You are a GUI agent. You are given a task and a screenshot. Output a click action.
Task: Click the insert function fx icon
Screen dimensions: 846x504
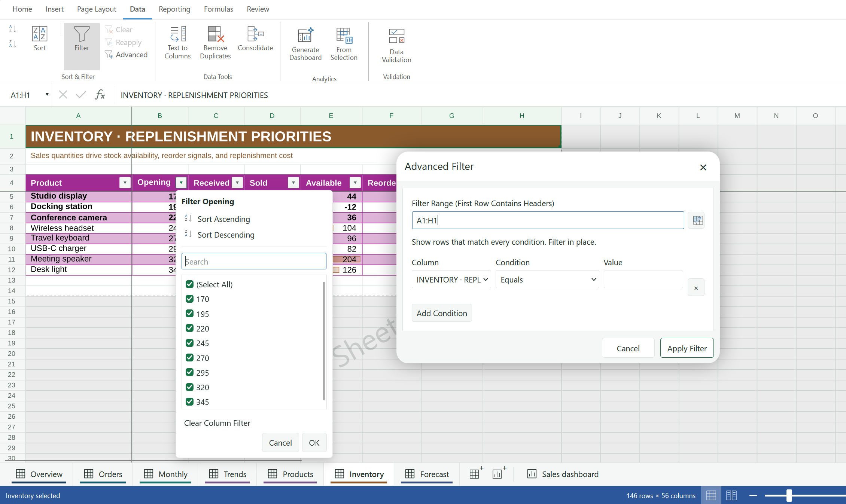(100, 95)
